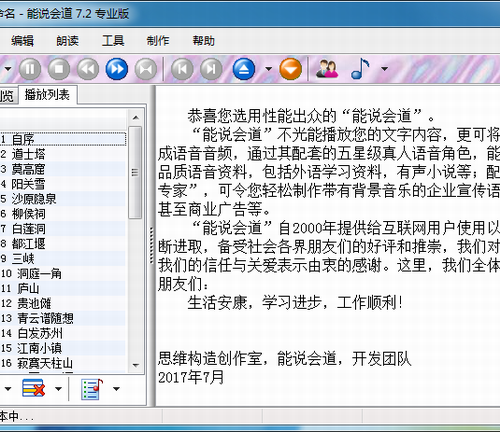Viewport: 500px width, 432px height.
Task: Click the playlist with music note icon
Action: 92,389
